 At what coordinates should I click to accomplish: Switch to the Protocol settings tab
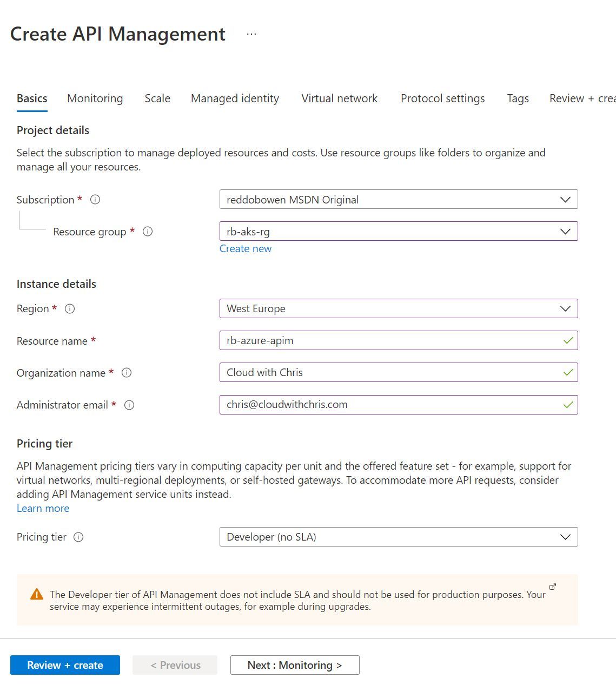[442, 98]
